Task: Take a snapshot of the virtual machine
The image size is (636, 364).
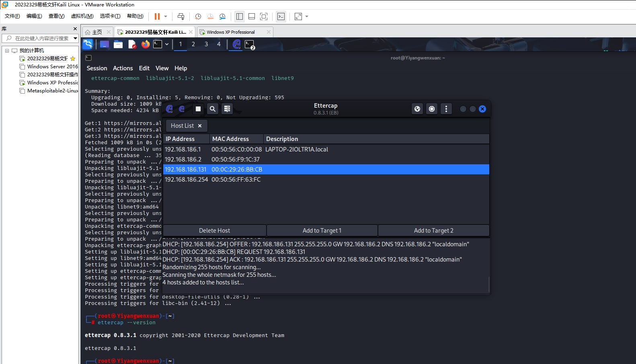Action: click(x=198, y=16)
